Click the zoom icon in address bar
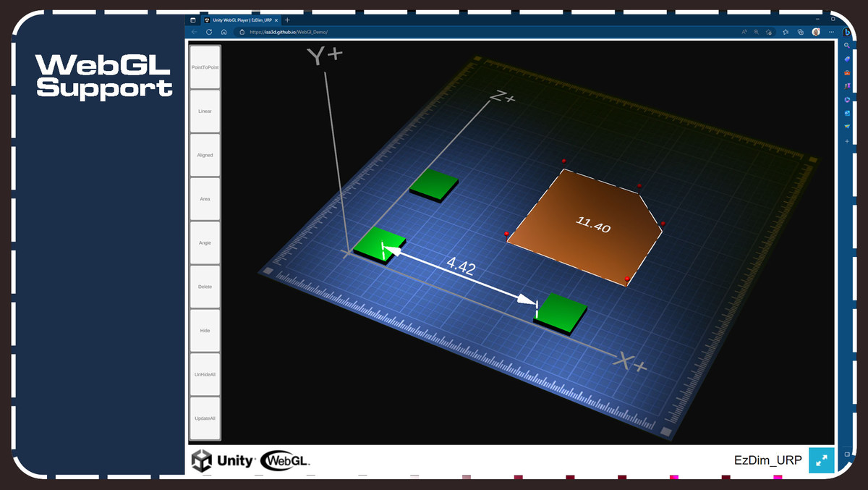Viewport: 868px width, 490px height. [757, 32]
